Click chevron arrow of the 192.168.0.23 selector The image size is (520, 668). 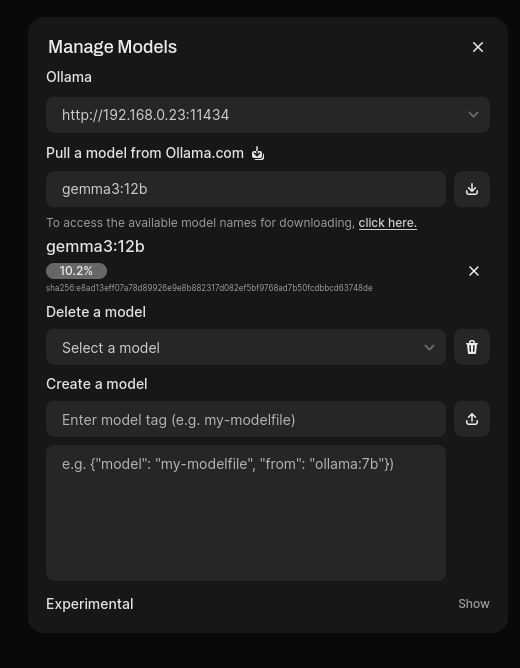(473, 115)
